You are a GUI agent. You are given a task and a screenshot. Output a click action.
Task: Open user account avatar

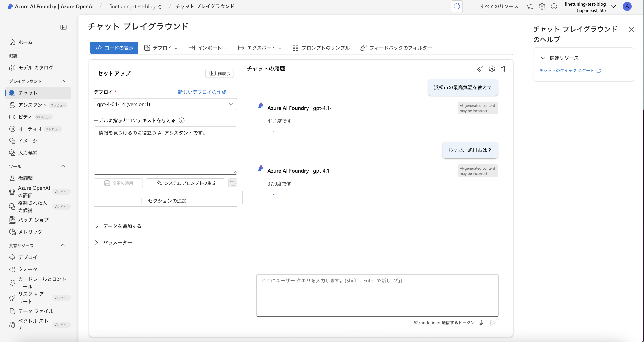[x=627, y=6]
